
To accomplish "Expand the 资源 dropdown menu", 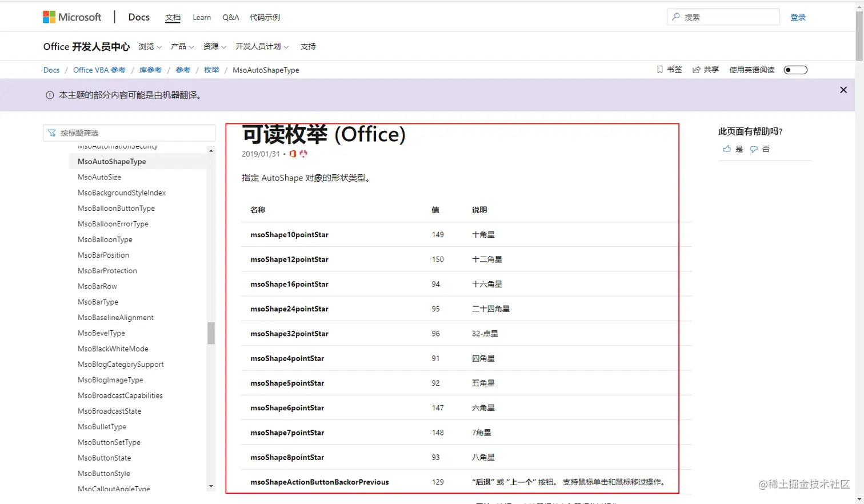I will [x=215, y=46].
